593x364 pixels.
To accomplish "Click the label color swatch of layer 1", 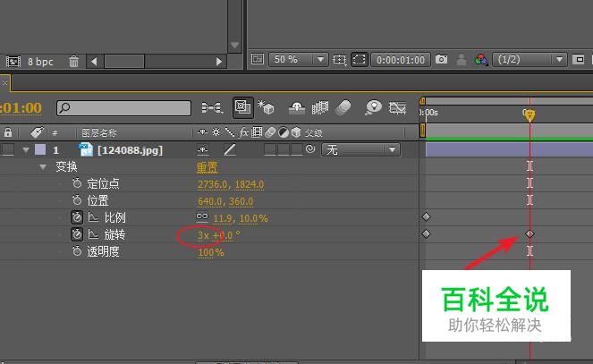I will pyautogui.click(x=40, y=149).
